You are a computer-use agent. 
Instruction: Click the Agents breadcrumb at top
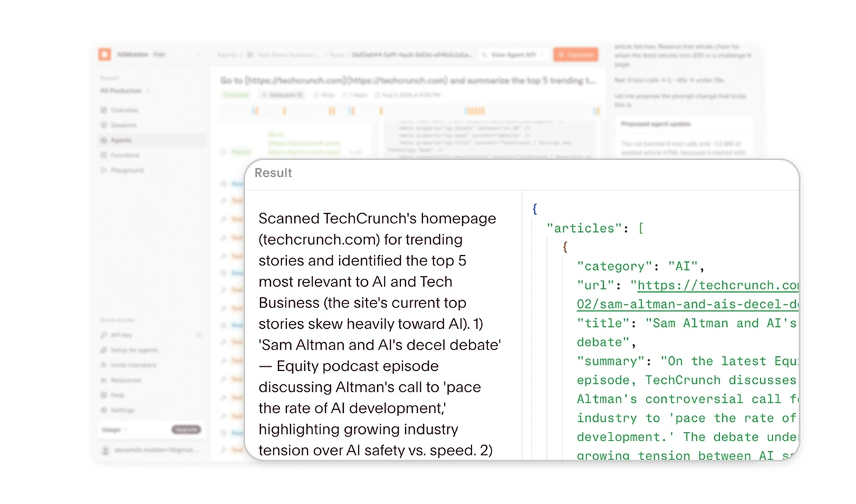[x=227, y=54]
